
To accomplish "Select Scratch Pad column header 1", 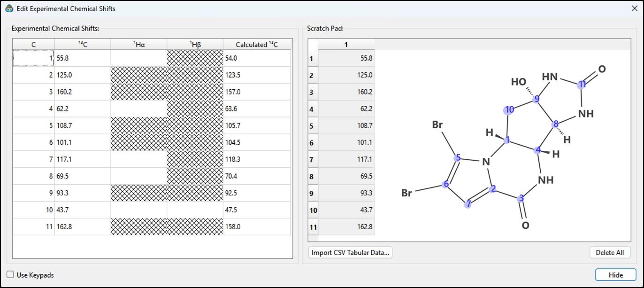I will pos(346,45).
